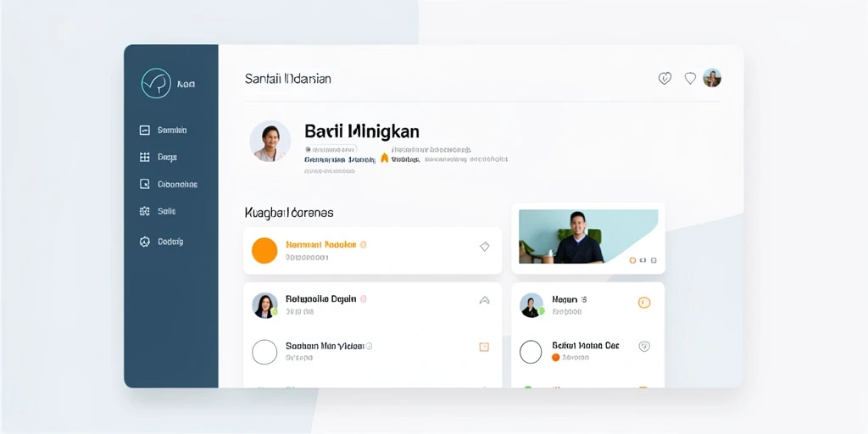
Task: Open the Solio sidebar menu label
Action: [x=167, y=211]
